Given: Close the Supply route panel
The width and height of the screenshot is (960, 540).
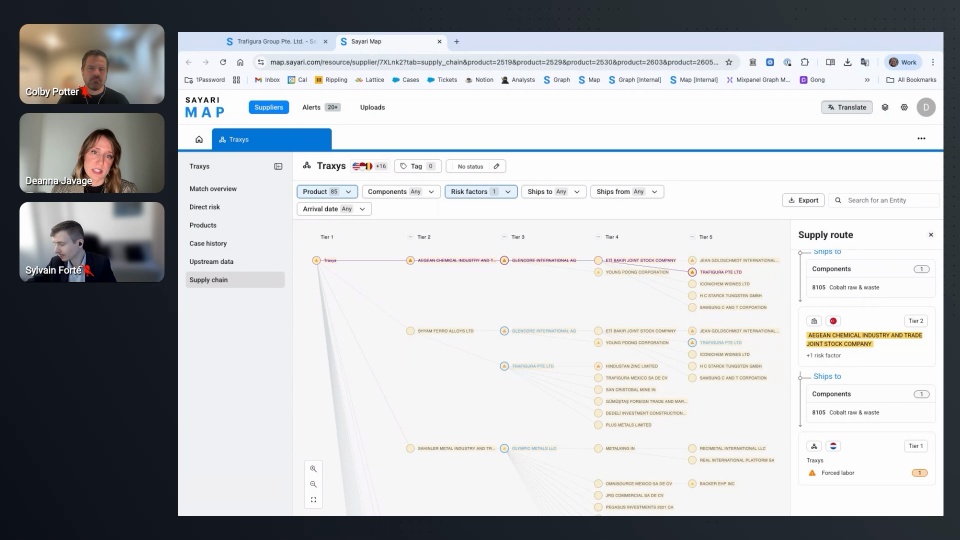Looking at the screenshot, I should pos(931,235).
